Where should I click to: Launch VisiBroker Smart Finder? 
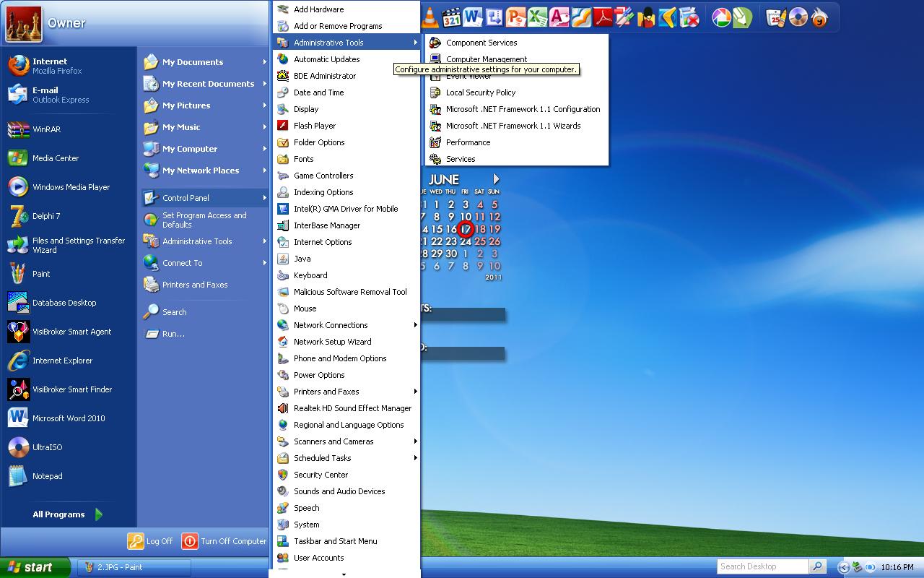tap(69, 389)
